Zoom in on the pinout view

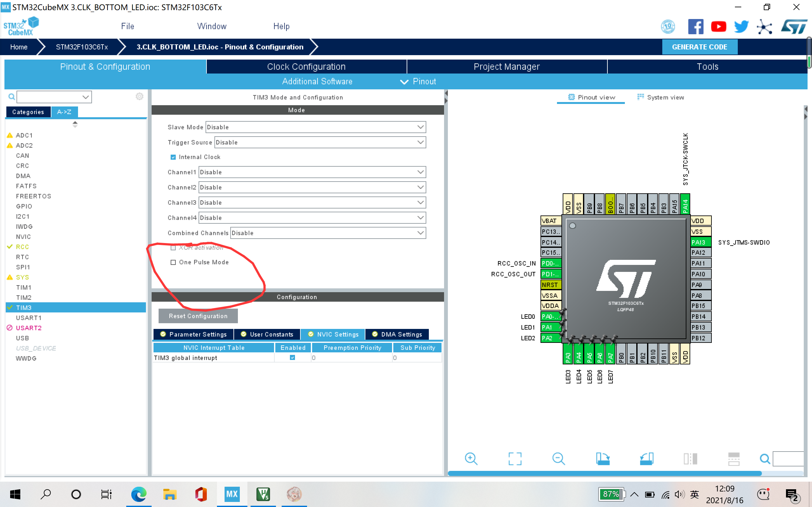point(471,459)
